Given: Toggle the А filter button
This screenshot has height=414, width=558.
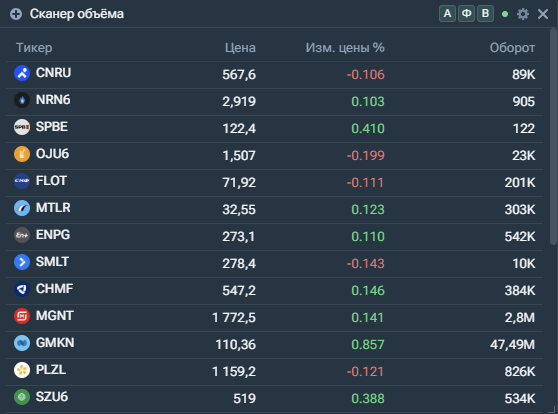Looking at the screenshot, I should (x=447, y=14).
